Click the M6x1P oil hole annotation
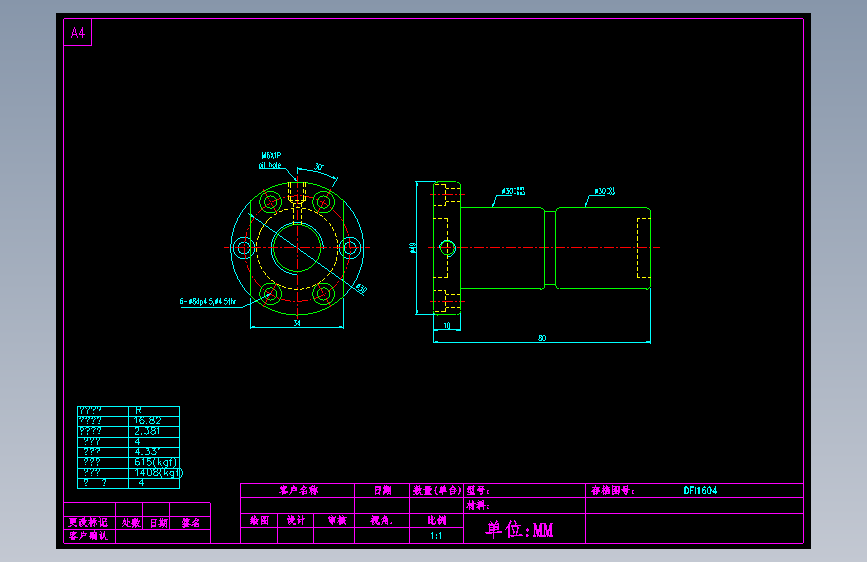 click(x=271, y=160)
